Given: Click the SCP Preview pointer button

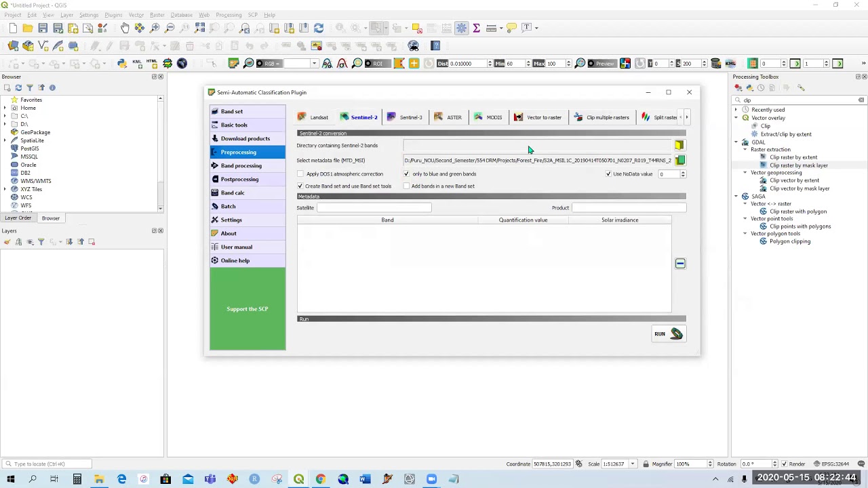Looking at the screenshot, I should pyautogui.click(x=601, y=63).
